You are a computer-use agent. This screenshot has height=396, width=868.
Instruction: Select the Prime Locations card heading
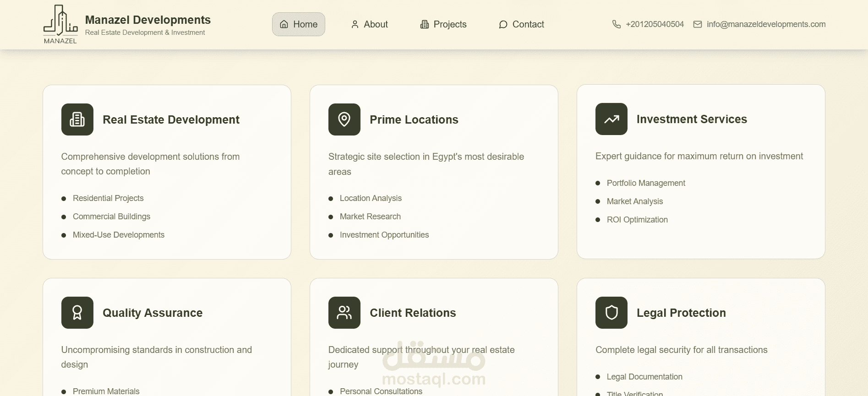414,119
